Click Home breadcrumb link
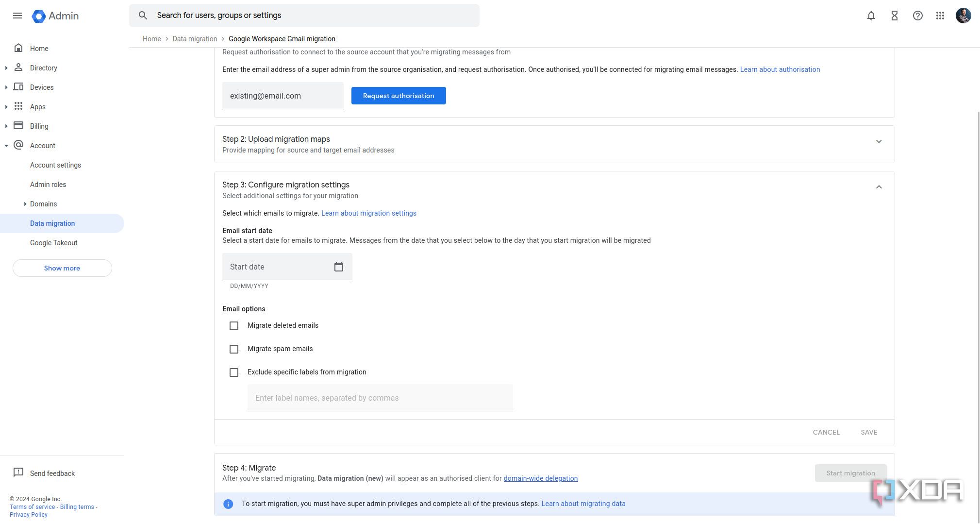The height and width of the screenshot is (524, 980). (151, 39)
